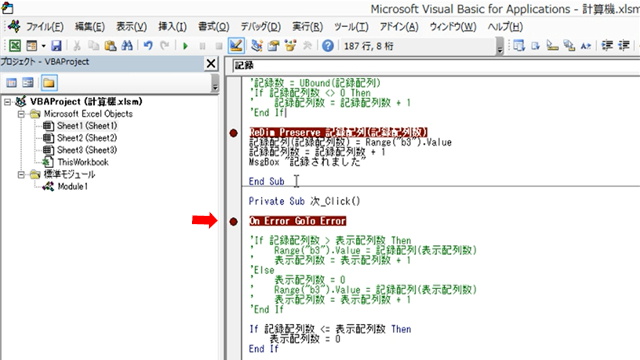The image size is (640, 360).
Task: Open the デバッグ(D) menu
Action: pyautogui.click(x=260, y=27)
